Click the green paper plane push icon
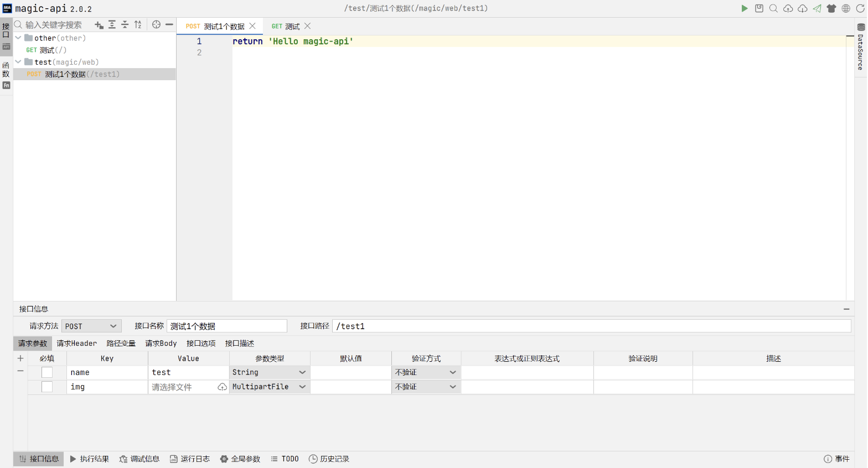This screenshot has height=468, width=868. (817, 8)
